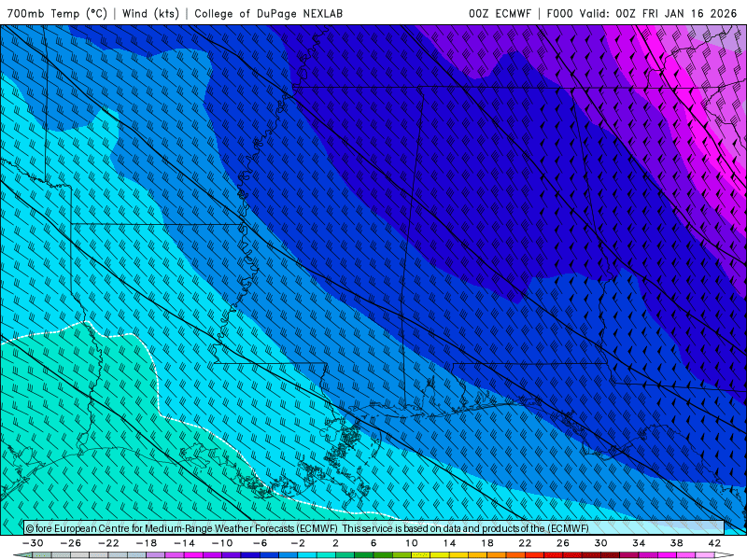Click the legend value 2
This screenshot has height=560, width=747.
tap(336, 543)
